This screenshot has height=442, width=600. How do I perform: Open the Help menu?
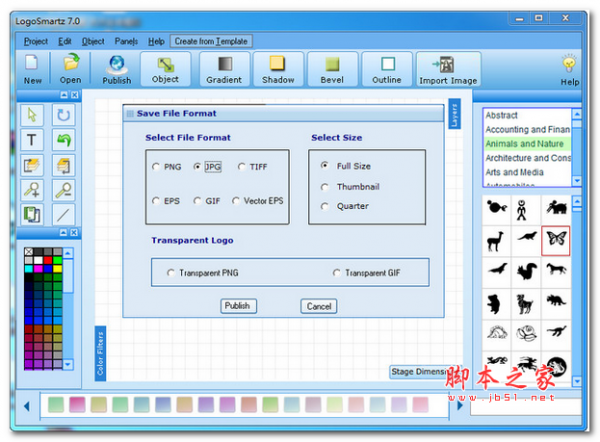[156, 41]
